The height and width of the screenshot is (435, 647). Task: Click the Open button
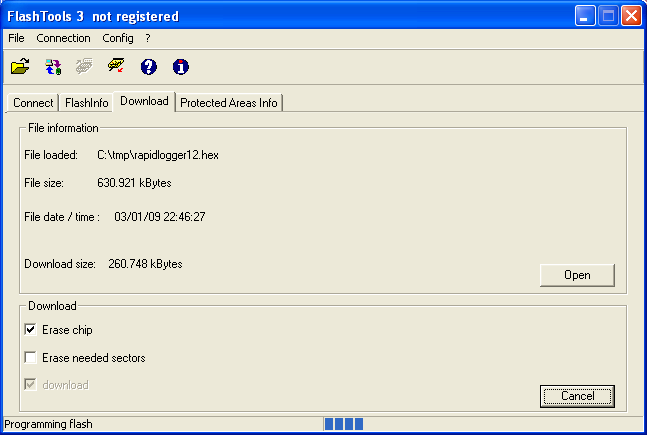pos(577,275)
